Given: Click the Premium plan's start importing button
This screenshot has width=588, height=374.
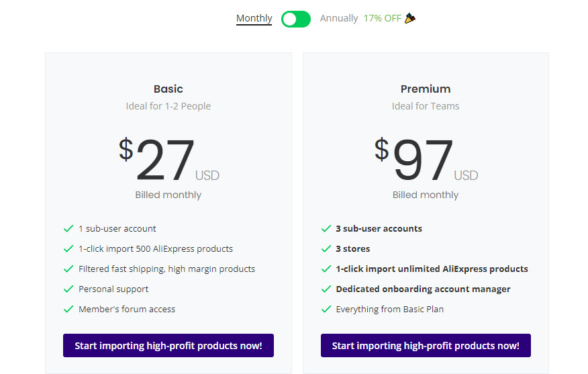Looking at the screenshot, I should [426, 346].
